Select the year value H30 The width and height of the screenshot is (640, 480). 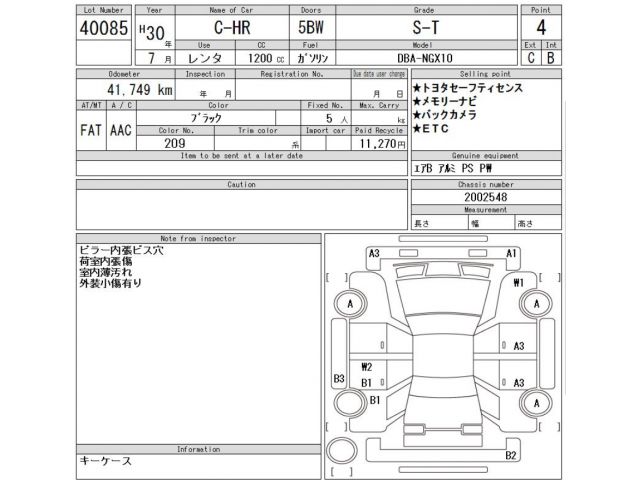click(x=152, y=33)
